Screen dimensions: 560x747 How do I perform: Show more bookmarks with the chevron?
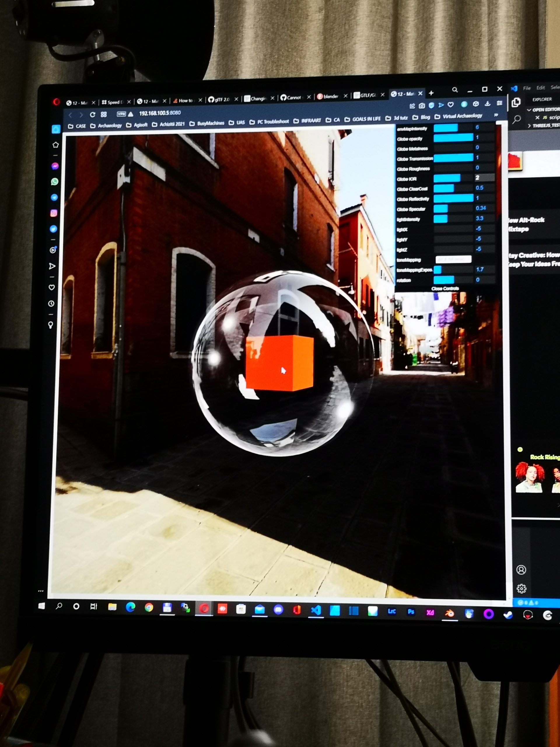(x=496, y=115)
